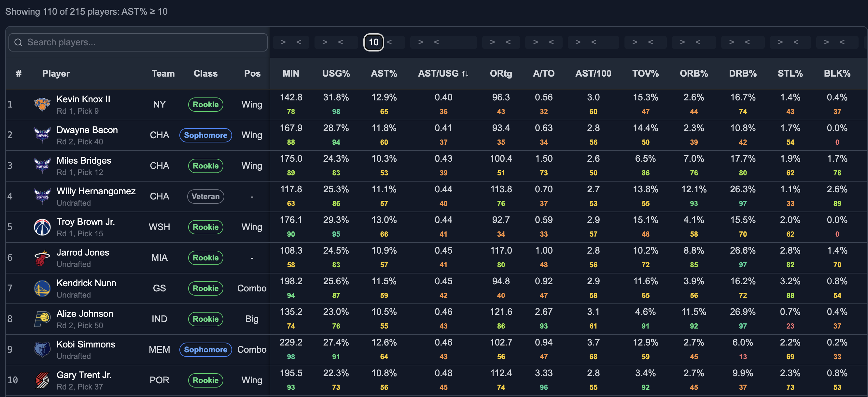Toggle greater-than filter for ORtg column

tap(492, 42)
